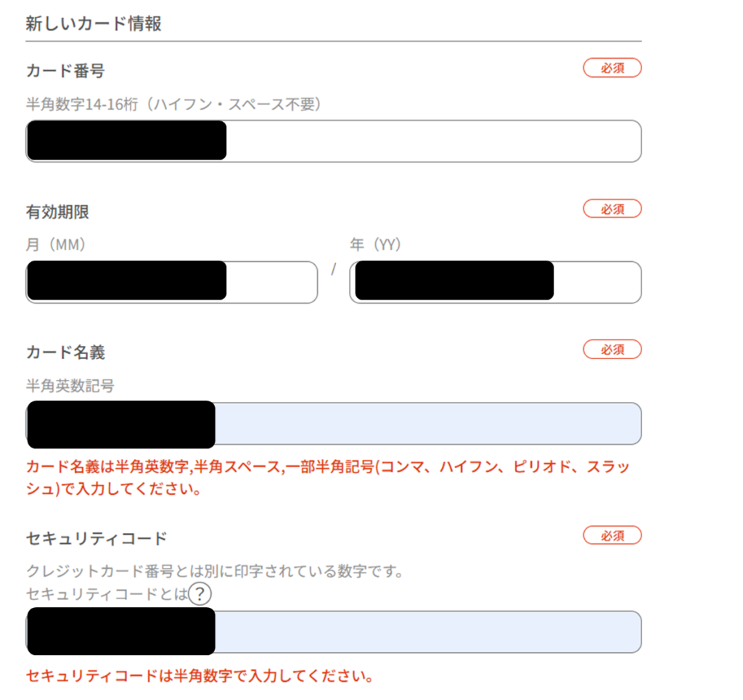Open the セキュリティコードとは help text
743x700 pixels.
pos(106,596)
